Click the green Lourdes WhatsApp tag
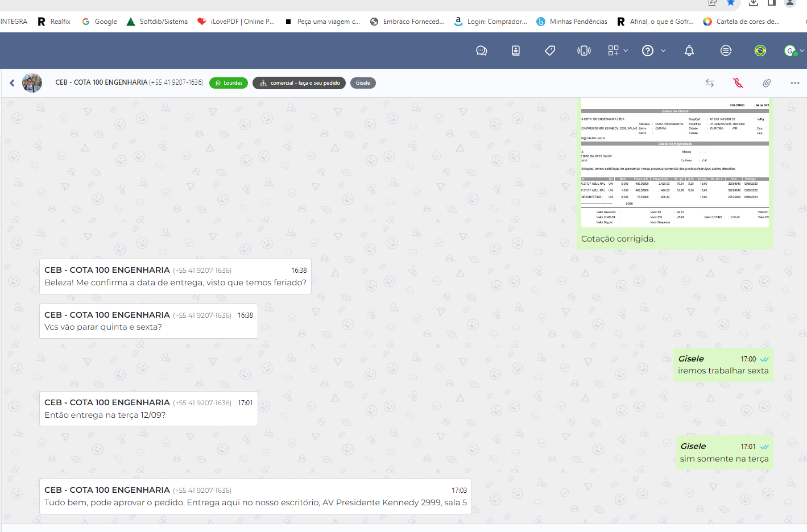 coord(229,83)
